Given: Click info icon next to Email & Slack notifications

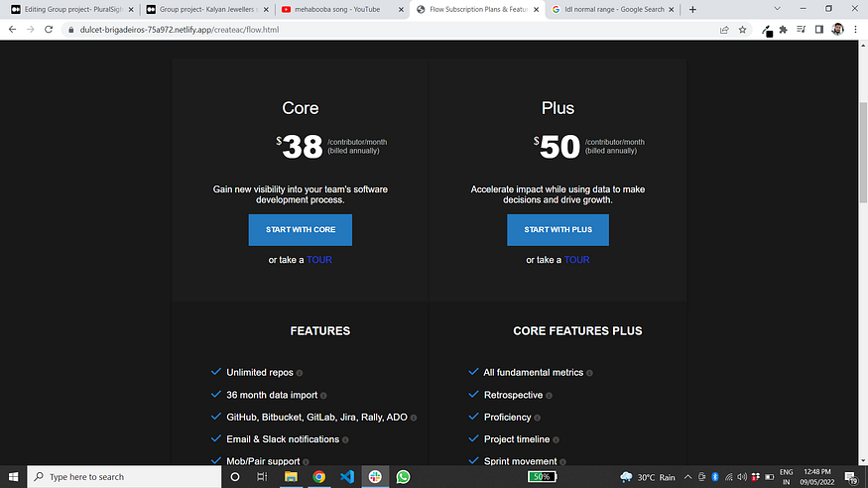Looking at the screenshot, I should click(345, 439).
